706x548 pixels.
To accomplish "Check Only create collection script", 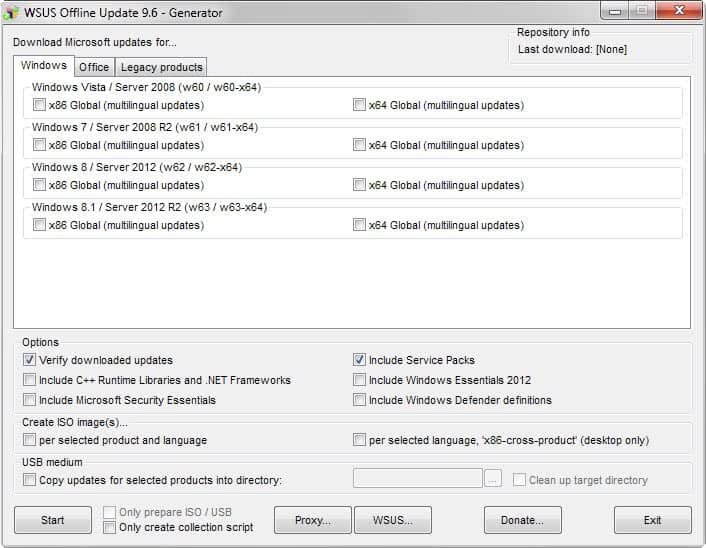I will click(109, 527).
